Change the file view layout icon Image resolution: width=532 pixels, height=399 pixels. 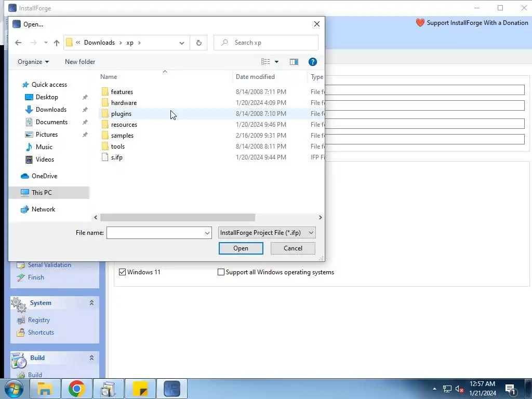tap(265, 62)
